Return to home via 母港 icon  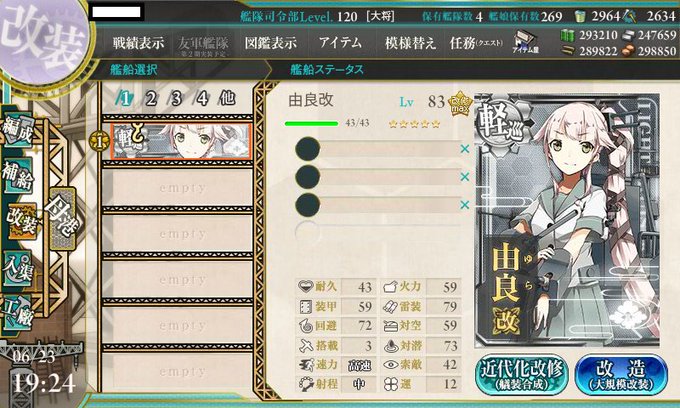[x=63, y=219]
